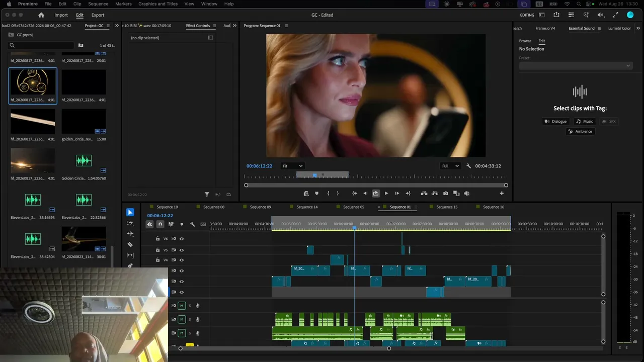This screenshot has height=362, width=644.
Task: Open the timeline wrench settings
Action: [192, 224]
